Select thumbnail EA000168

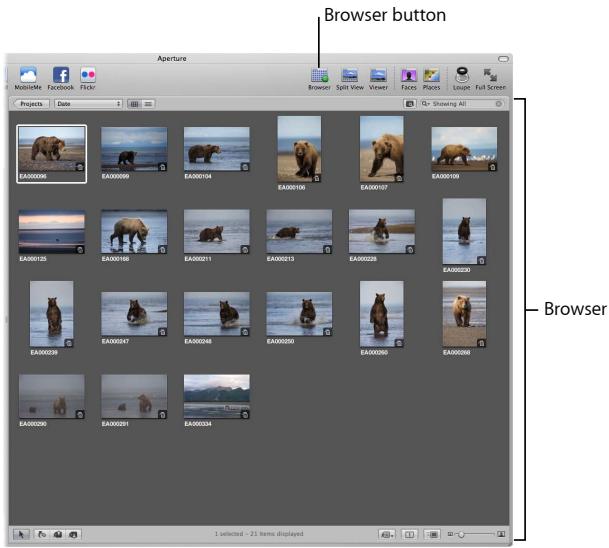[x=134, y=232]
